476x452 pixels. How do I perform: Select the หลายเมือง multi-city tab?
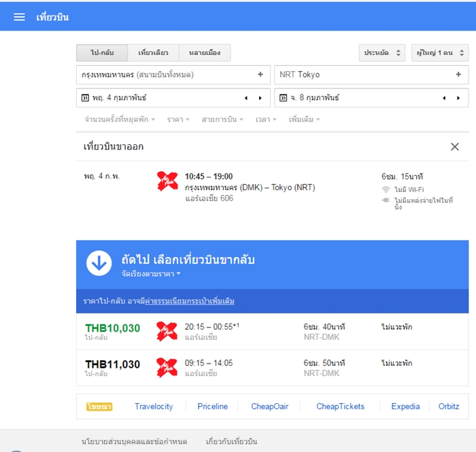click(205, 53)
